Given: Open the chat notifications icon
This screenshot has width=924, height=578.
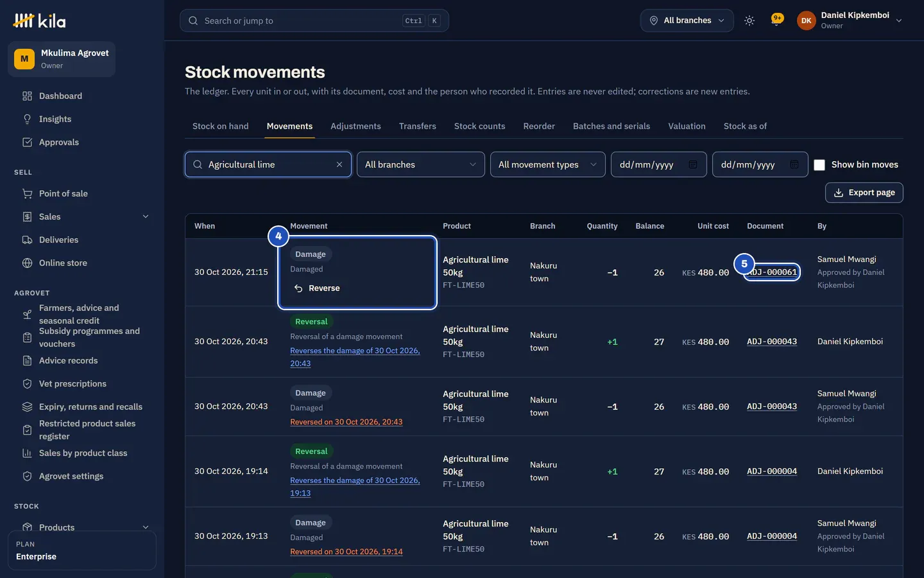Looking at the screenshot, I should [777, 21].
